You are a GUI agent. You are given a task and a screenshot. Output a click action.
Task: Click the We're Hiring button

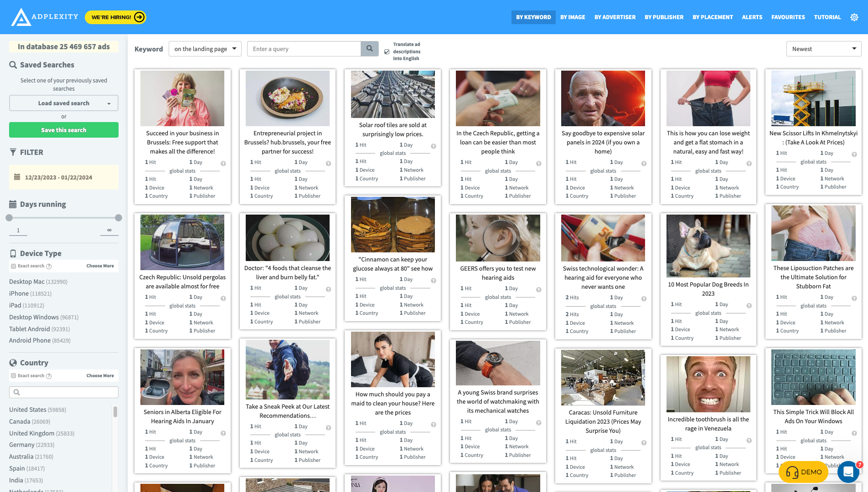116,17
